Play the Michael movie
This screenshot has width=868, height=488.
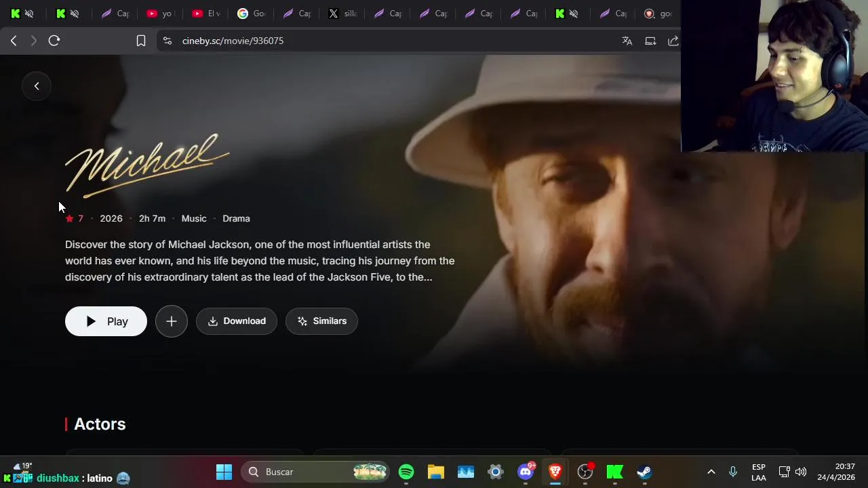(106, 321)
